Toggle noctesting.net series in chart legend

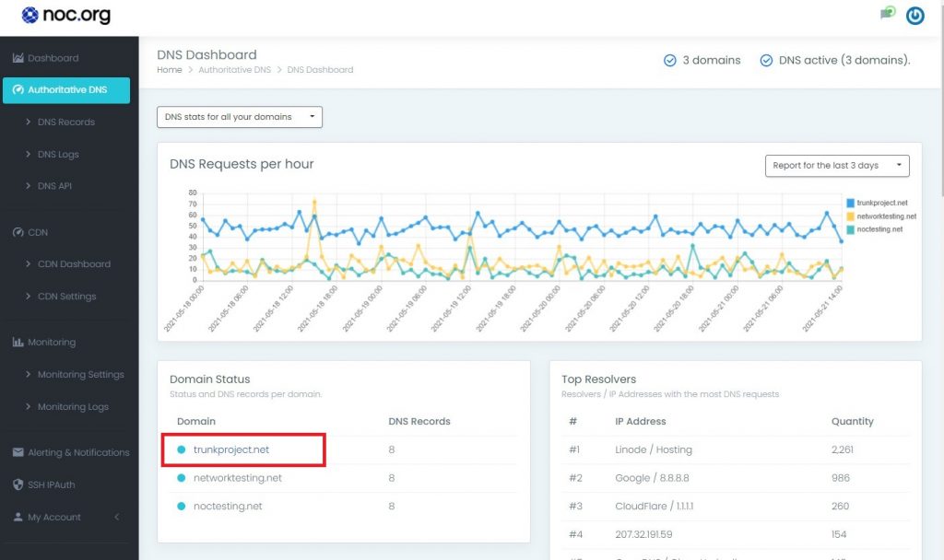875,229
